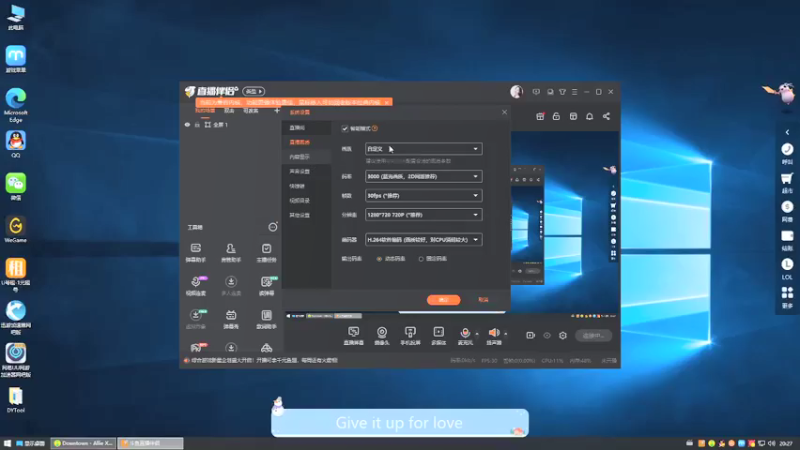
Task: Click the smiley more-tools icon in toolbox header
Action: coord(273,227)
